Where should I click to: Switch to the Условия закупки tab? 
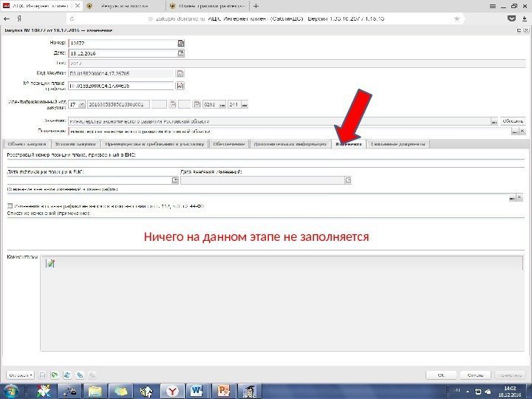75,144
